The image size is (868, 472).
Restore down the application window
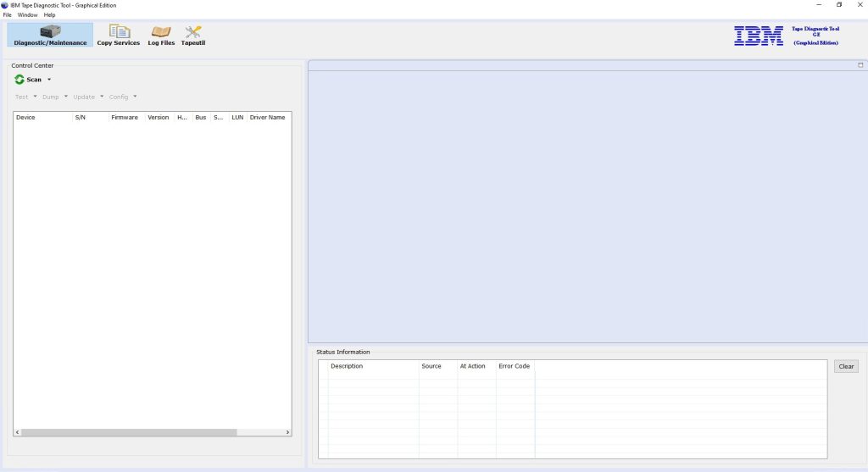(839, 4)
